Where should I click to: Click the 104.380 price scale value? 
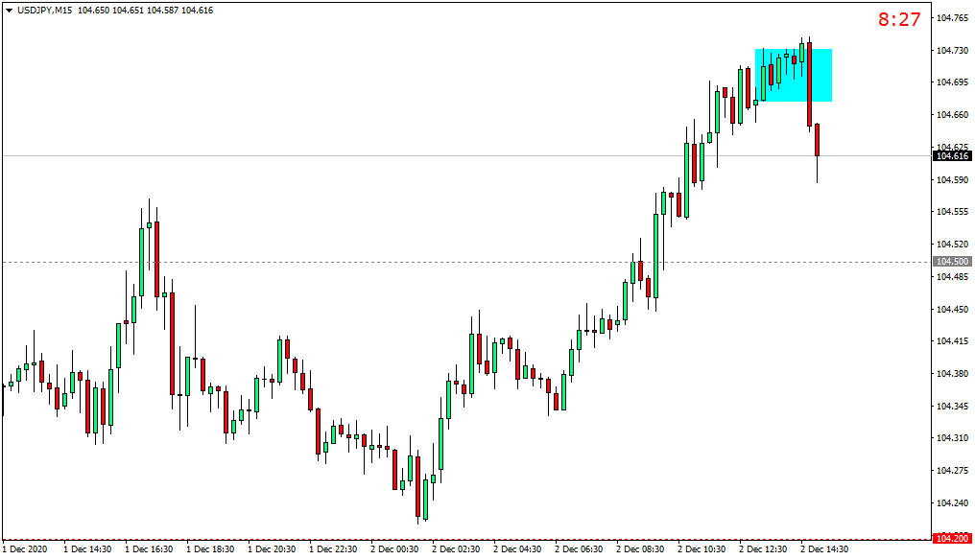tap(953, 374)
